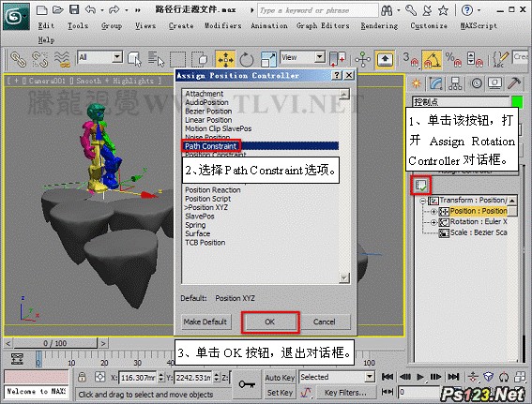The height and width of the screenshot is (404, 532).
Task: Open the Hierarchy panel tab
Action: point(455,83)
